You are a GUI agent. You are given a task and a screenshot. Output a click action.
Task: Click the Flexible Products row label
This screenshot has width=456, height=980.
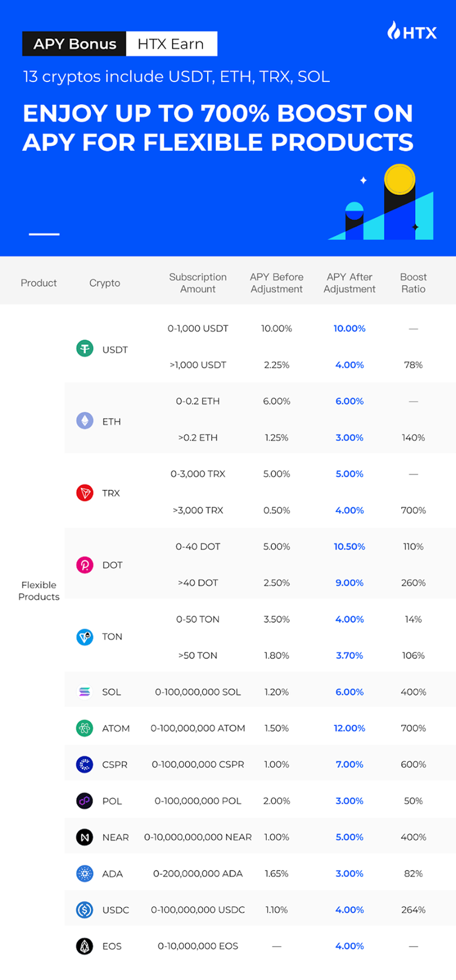coord(39,591)
